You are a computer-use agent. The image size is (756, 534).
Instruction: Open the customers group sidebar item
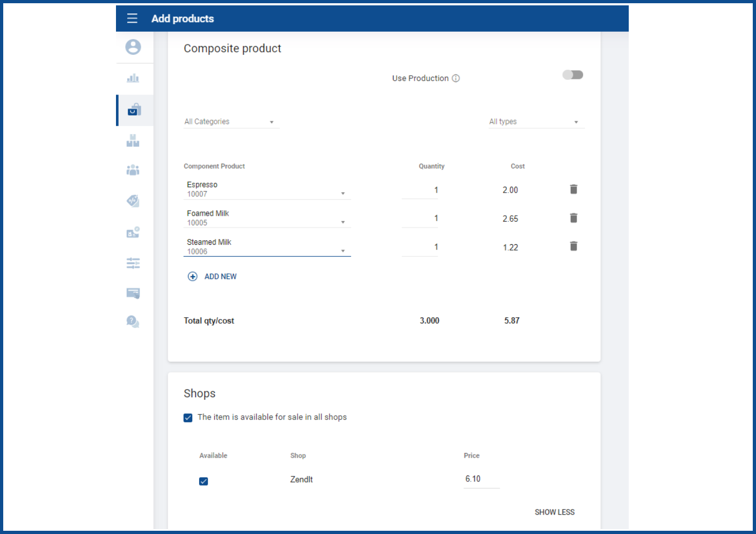coord(133,171)
